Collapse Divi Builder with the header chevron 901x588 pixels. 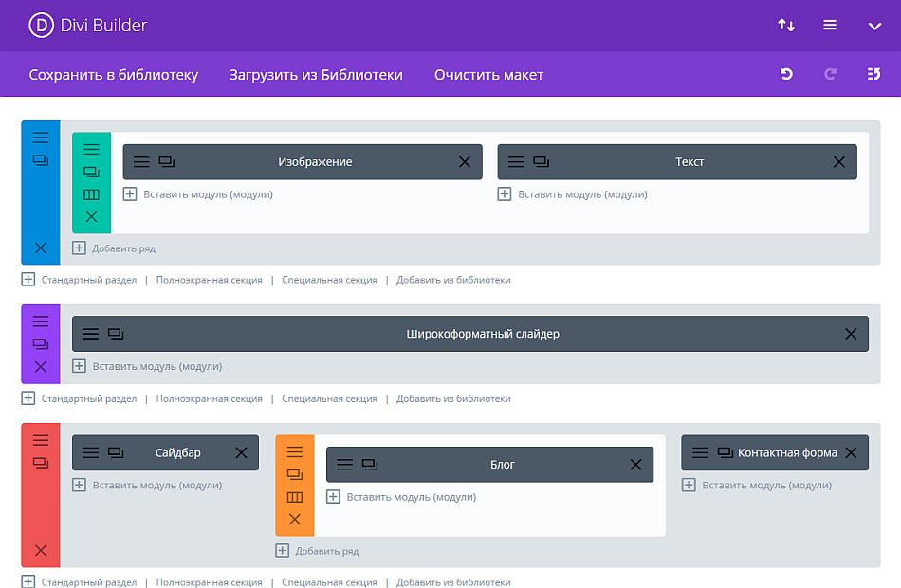click(x=875, y=25)
